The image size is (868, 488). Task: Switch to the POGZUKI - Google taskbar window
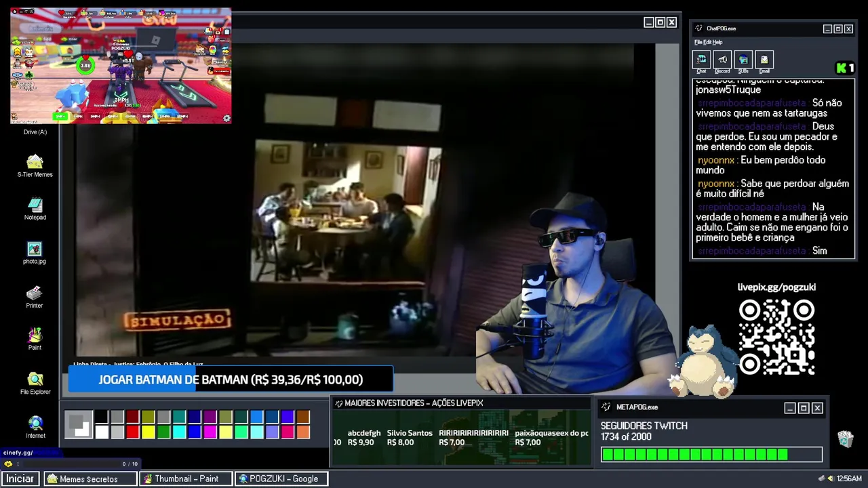pos(281,479)
